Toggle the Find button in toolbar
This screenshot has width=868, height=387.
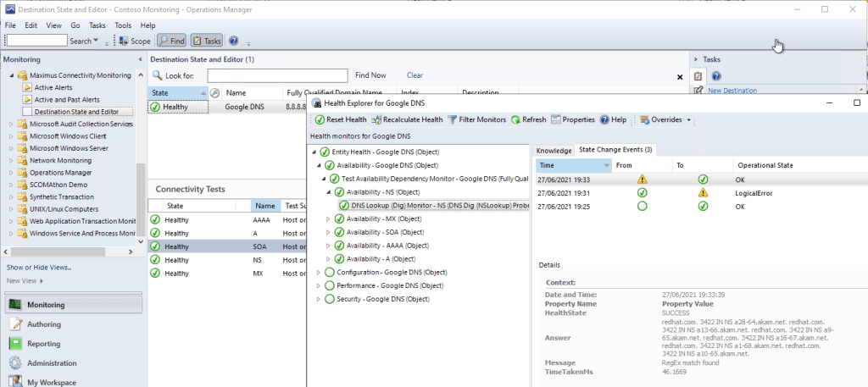coord(172,41)
